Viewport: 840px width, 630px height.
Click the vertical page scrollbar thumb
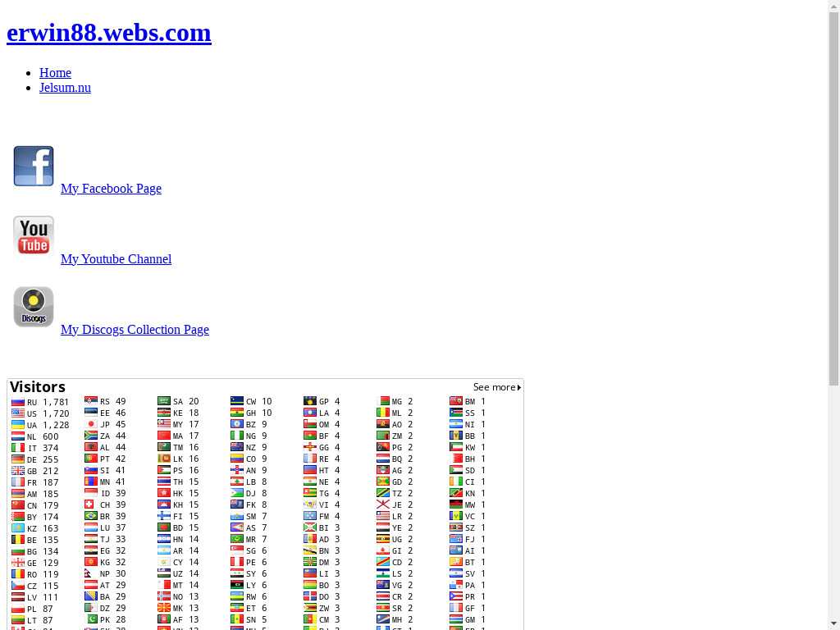[833, 199]
